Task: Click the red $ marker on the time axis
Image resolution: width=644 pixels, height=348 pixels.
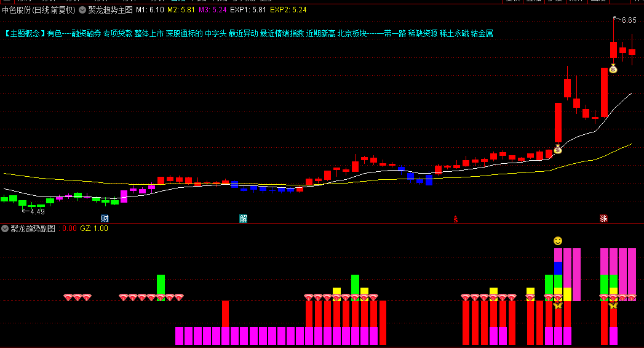Action: click(456, 219)
